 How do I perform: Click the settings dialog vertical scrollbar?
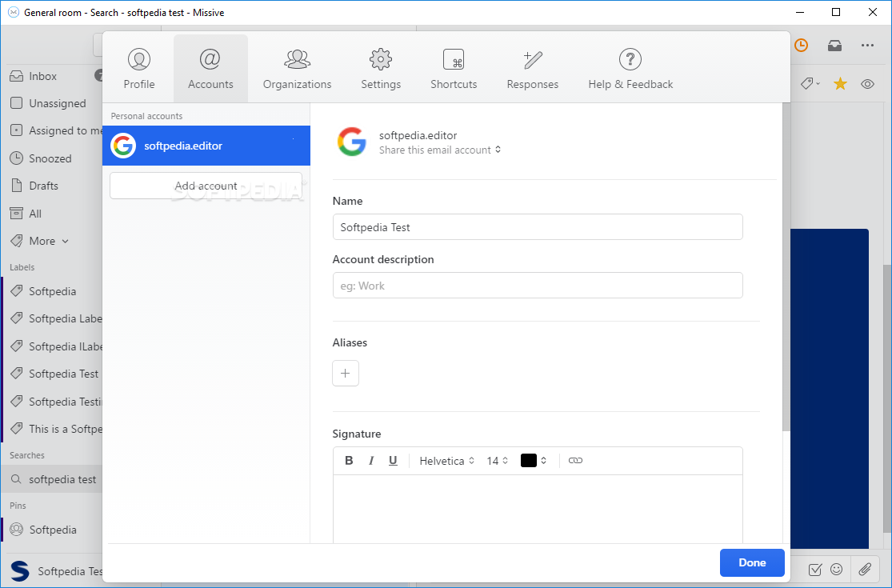click(786, 267)
